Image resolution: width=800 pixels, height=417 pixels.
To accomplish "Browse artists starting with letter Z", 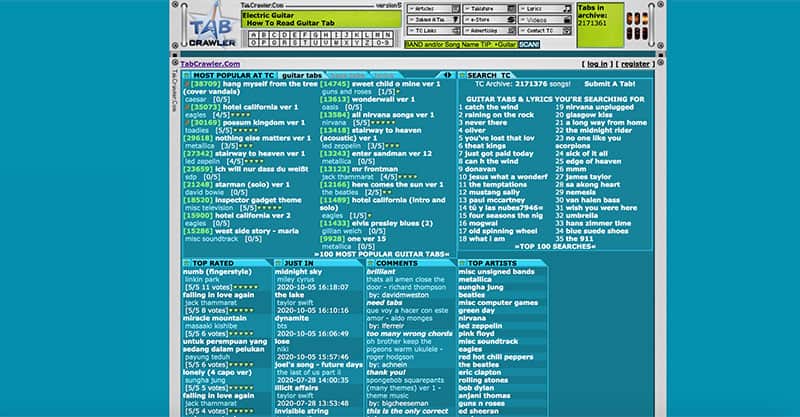I will pyautogui.click(x=367, y=42).
